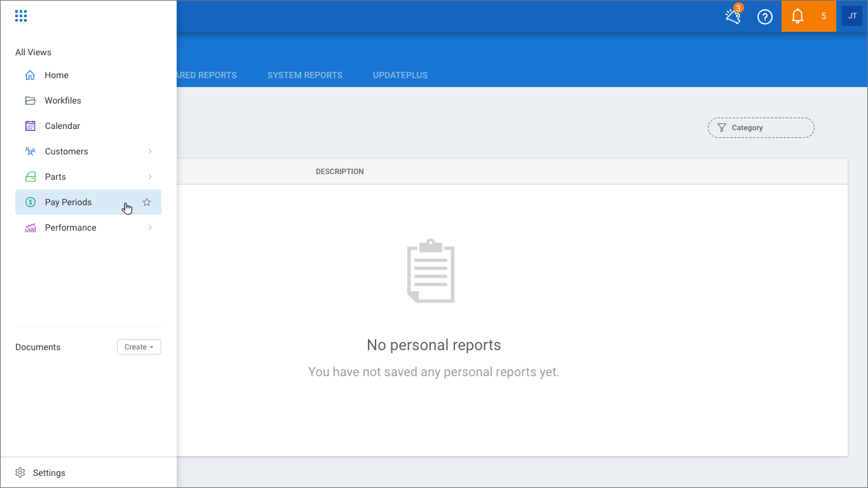Open Settings at sidebar bottom
Viewport: 868px width, 488px height.
pos(88,473)
